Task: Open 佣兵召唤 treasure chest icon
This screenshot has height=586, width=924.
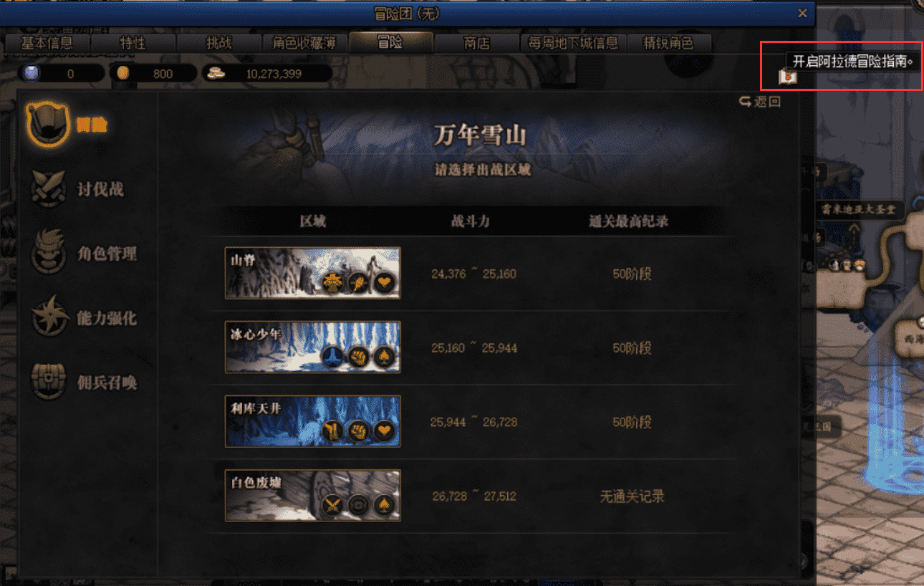Action: [49, 382]
